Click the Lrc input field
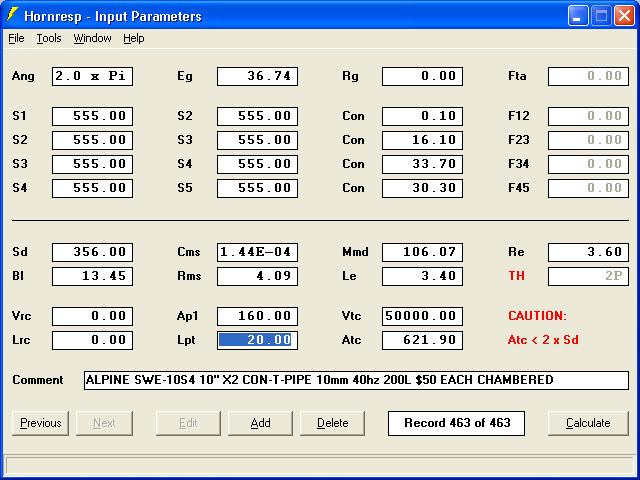 (92, 340)
